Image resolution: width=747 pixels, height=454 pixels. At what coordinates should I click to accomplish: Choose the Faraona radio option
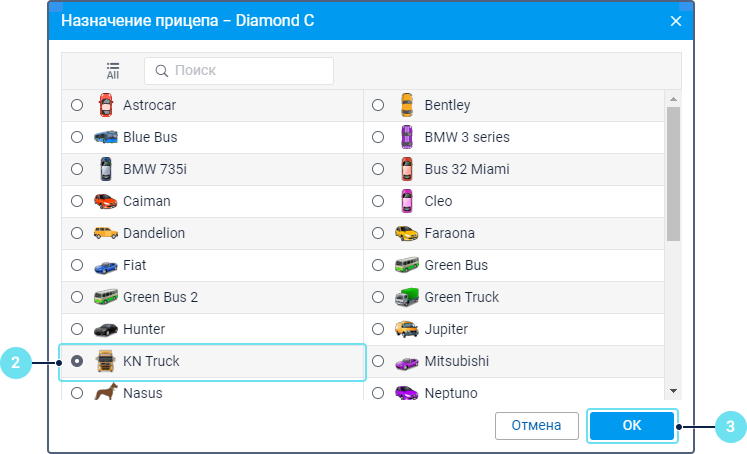click(378, 233)
